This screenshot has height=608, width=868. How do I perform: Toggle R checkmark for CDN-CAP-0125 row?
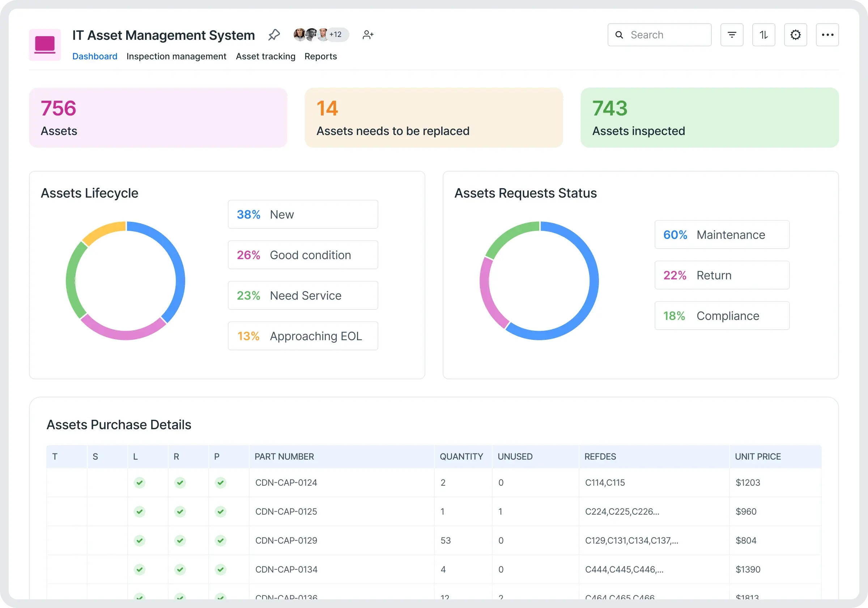point(180,511)
